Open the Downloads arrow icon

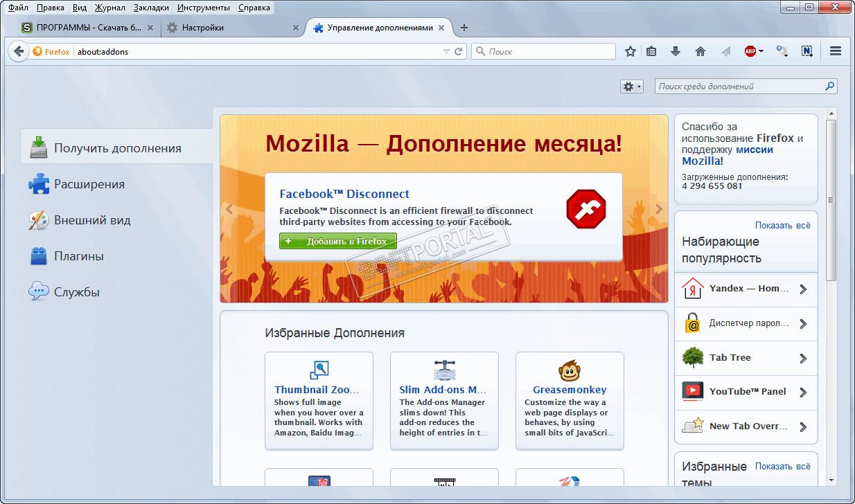click(x=676, y=51)
